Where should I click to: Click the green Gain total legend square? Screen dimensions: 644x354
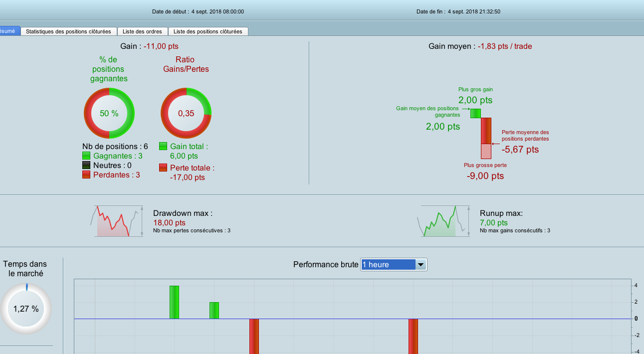click(163, 146)
